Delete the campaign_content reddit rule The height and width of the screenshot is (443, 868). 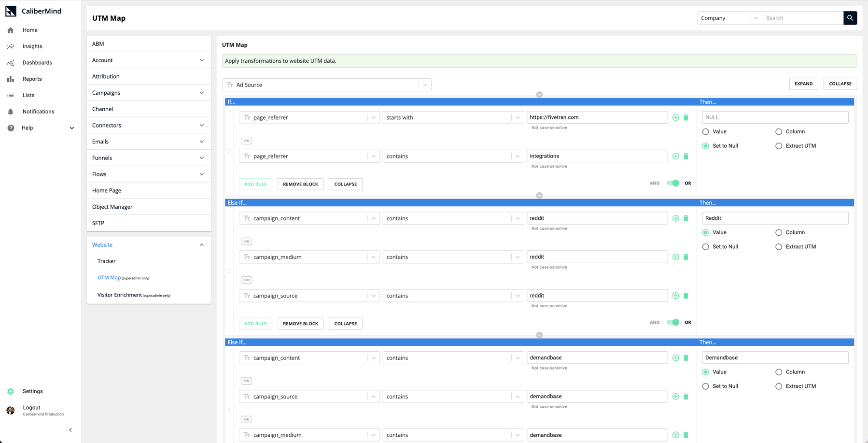tap(686, 218)
